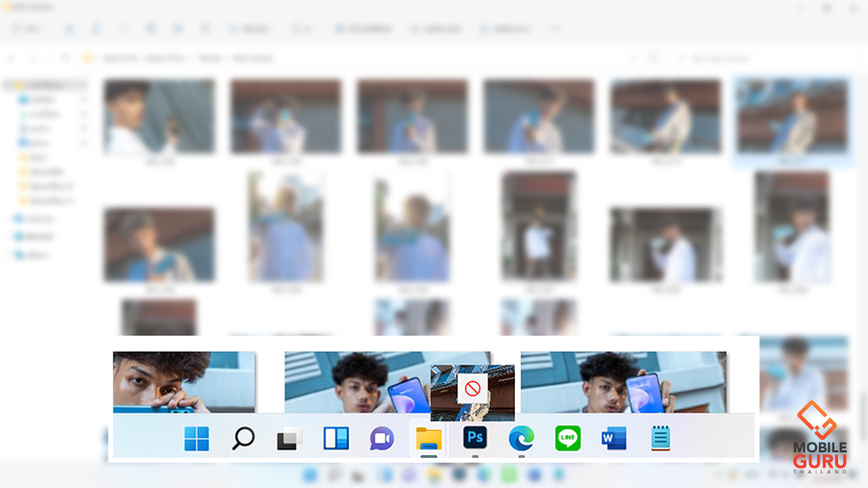Launch Teams Chat from the taskbar
Image resolution: width=868 pixels, height=488 pixels.
click(x=382, y=439)
